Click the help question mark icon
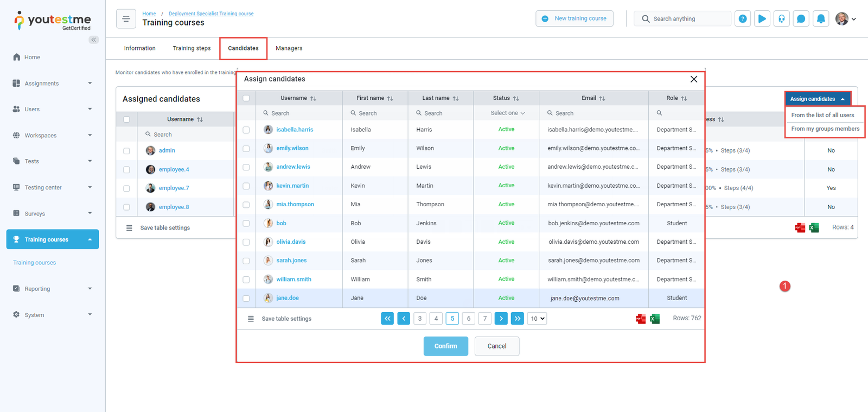This screenshot has width=868, height=412. tap(743, 19)
